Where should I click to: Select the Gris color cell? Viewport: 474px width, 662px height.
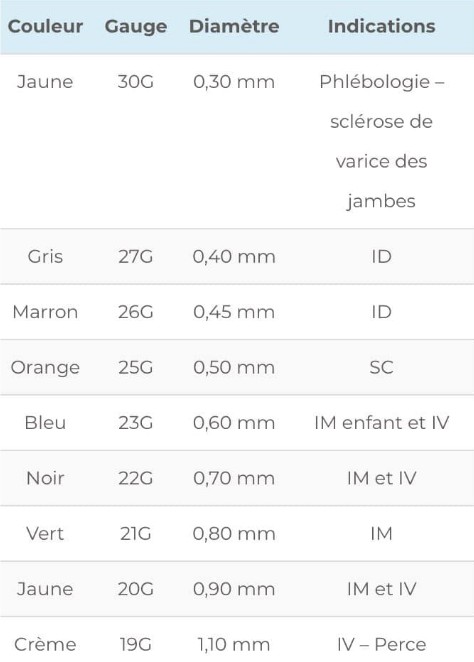click(45, 257)
